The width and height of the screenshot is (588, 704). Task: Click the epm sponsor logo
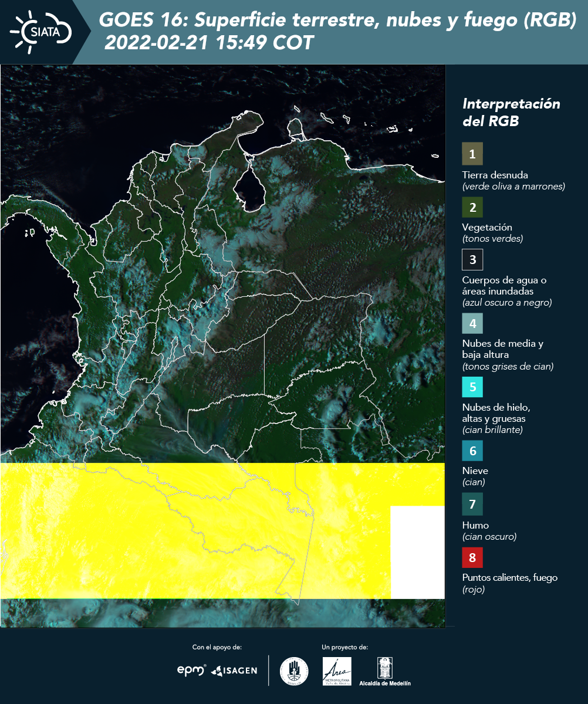pos(192,669)
